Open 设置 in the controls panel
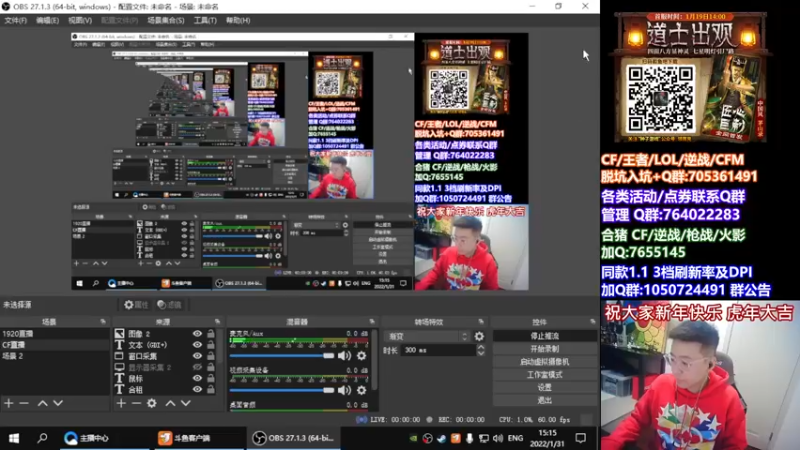Viewport: 800px width, 450px height. click(x=544, y=387)
